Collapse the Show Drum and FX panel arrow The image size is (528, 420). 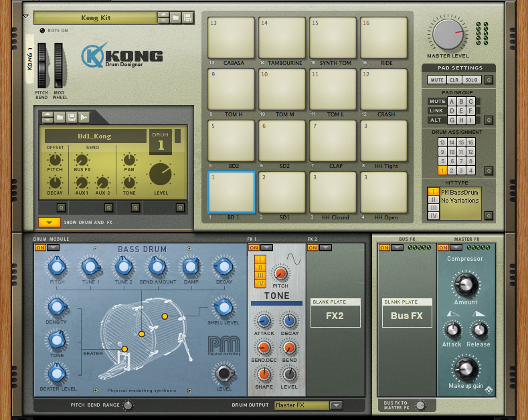click(49, 223)
